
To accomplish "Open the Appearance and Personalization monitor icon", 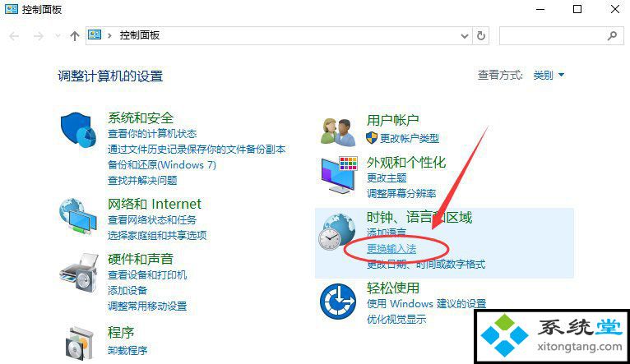I will tap(339, 176).
